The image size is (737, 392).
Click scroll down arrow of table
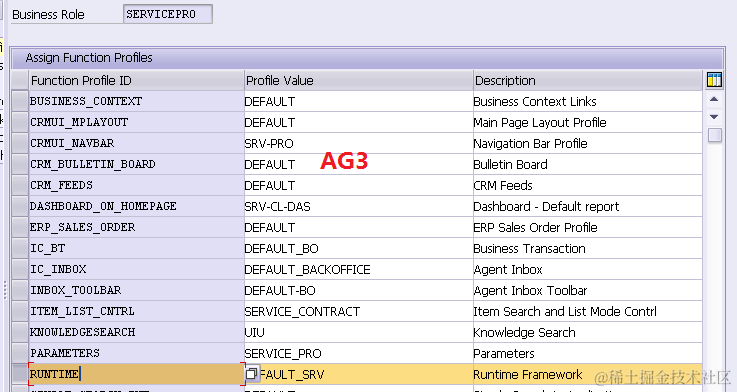714,117
